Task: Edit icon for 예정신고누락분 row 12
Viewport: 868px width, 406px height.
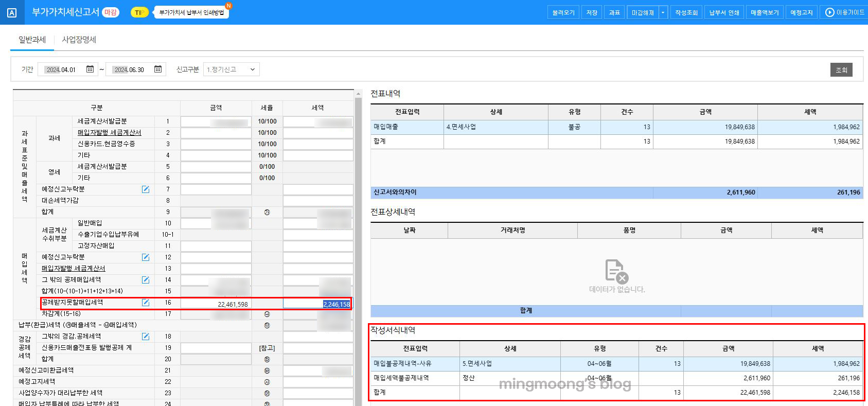Action: [x=146, y=257]
